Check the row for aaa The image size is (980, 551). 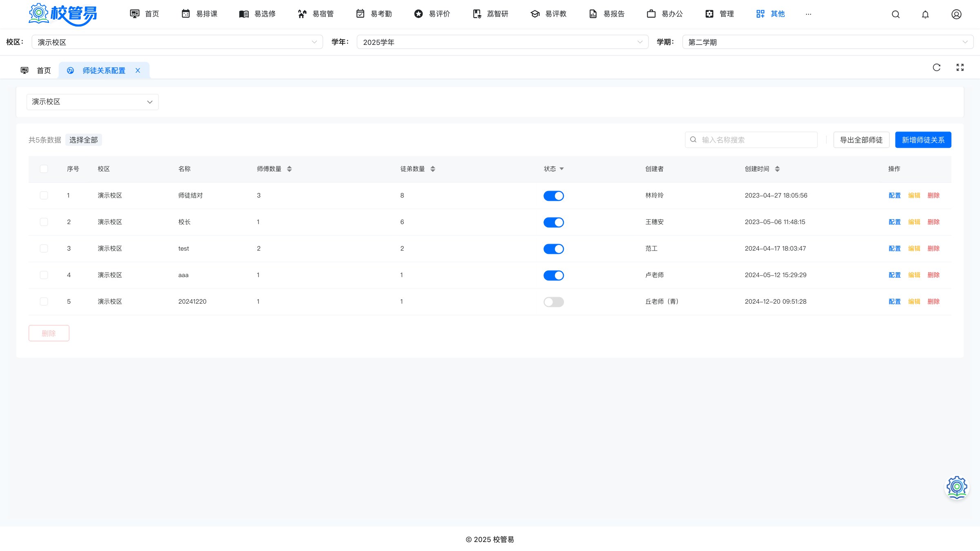pyautogui.click(x=44, y=275)
